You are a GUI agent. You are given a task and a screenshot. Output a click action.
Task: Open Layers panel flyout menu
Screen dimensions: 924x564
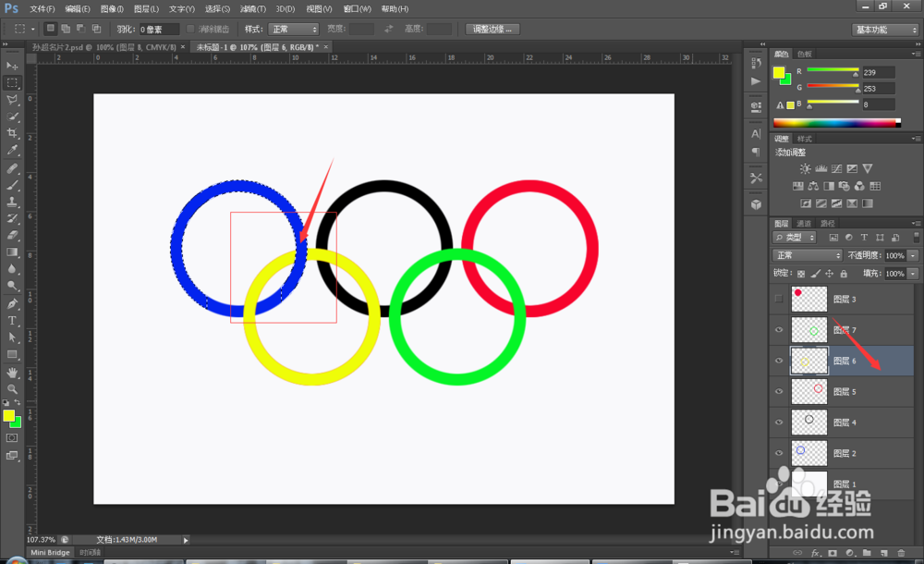point(915,223)
